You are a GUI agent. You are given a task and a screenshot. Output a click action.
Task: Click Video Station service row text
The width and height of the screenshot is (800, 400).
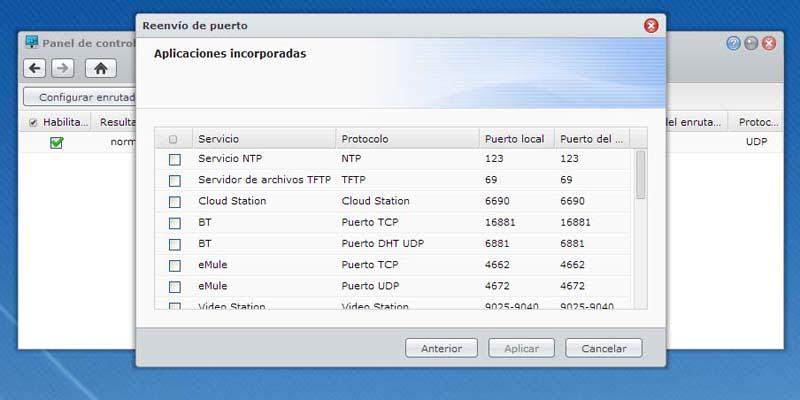[x=232, y=307]
